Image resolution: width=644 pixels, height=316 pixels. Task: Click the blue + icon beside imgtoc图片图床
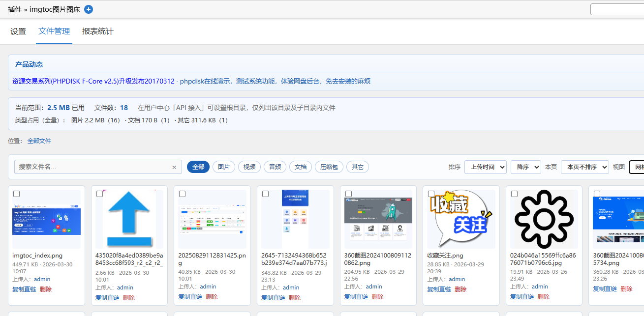[x=88, y=9]
